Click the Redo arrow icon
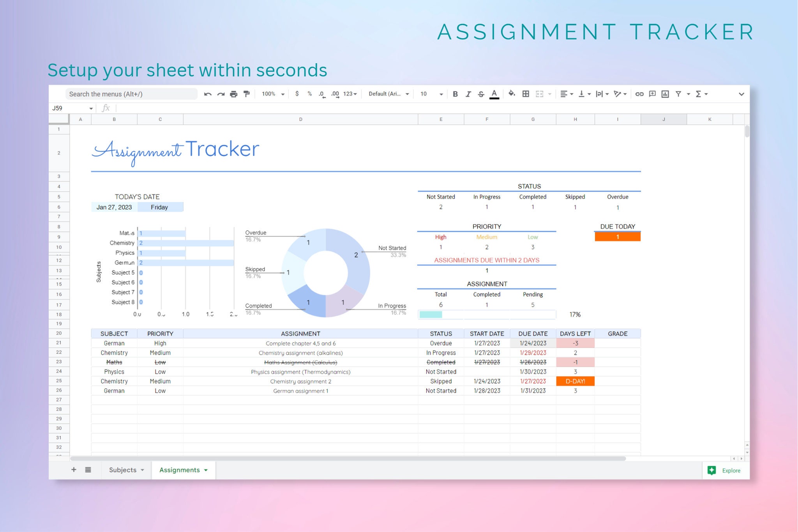Screen dimensions: 798x532 (221, 94)
